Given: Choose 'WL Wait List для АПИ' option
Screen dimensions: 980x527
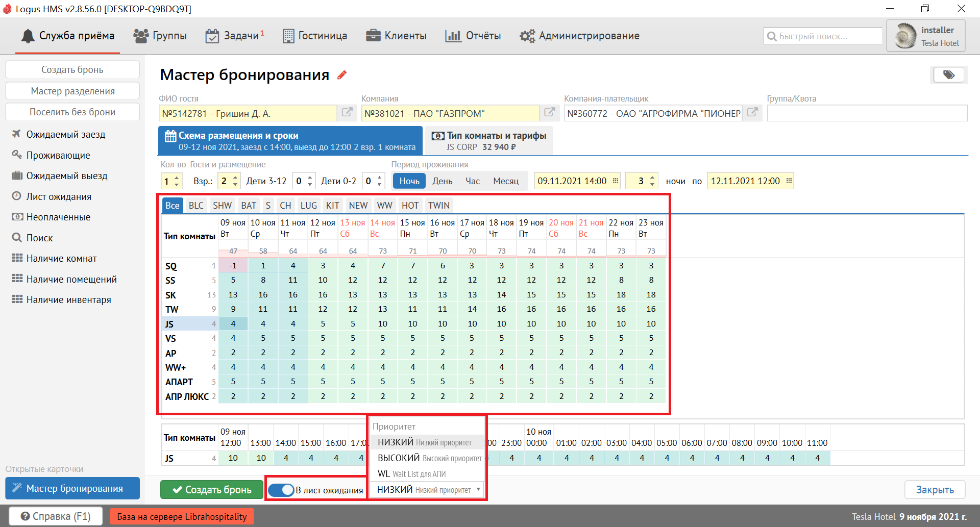Looking at the screenshot, I should 411,474.
